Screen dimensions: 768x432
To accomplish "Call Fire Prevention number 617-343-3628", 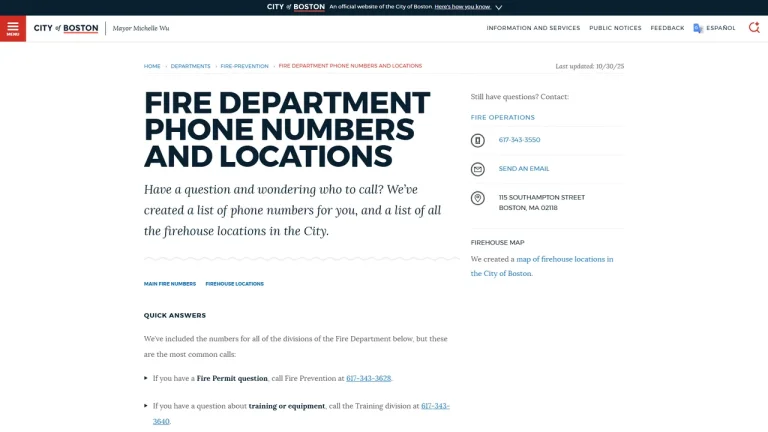I will (368, 378).
